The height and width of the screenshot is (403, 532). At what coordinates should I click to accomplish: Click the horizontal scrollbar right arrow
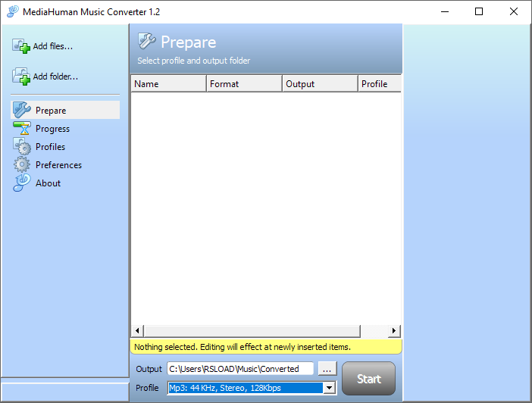point(394,330)
